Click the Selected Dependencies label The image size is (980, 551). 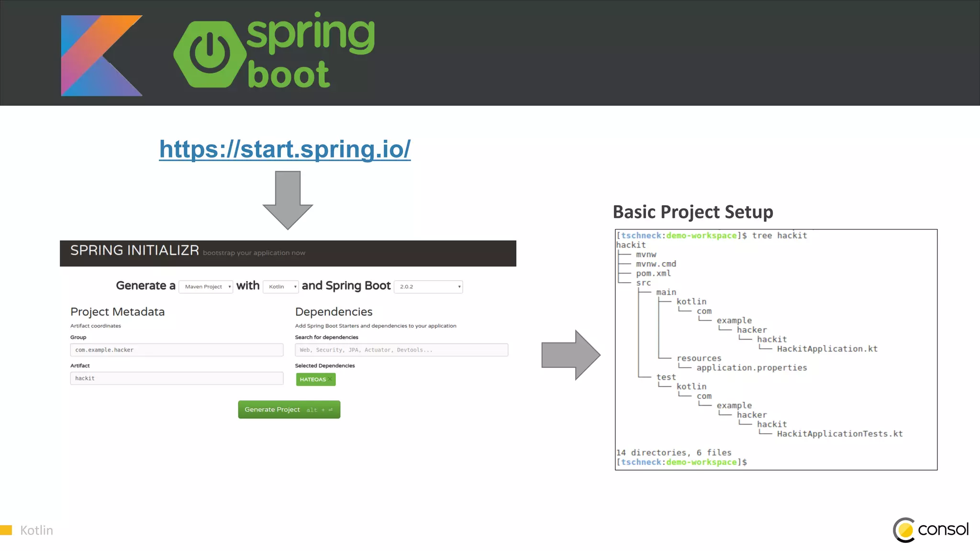(x=325, y=365)
